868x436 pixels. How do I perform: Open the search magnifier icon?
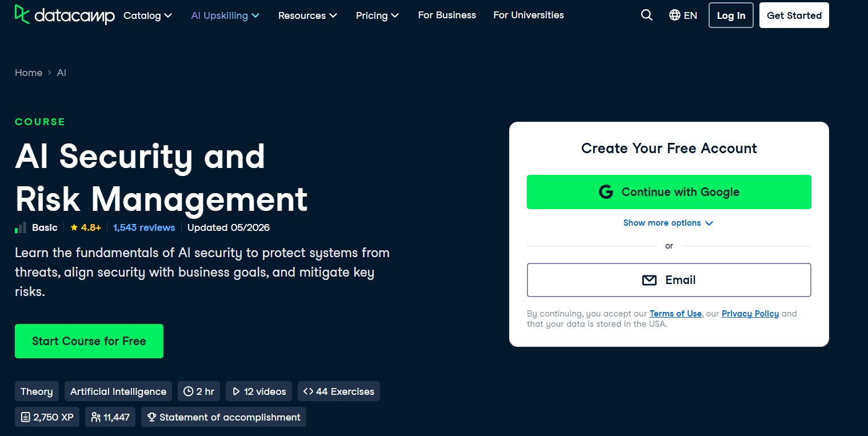pos(647,15)
